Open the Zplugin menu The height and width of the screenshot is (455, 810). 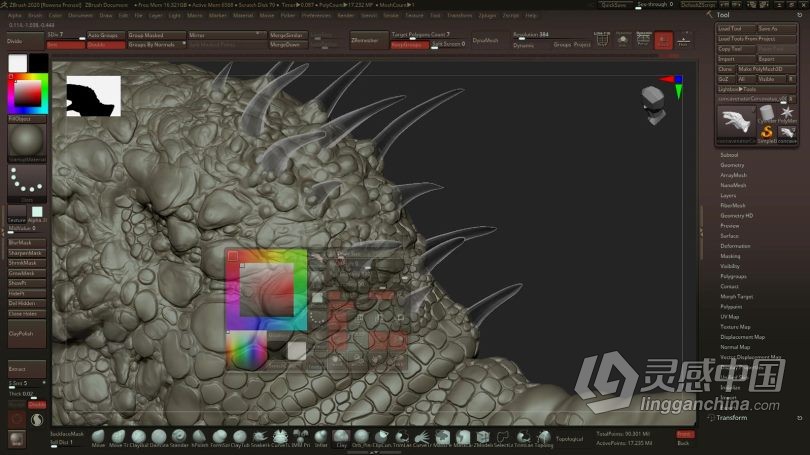[487, 15]
